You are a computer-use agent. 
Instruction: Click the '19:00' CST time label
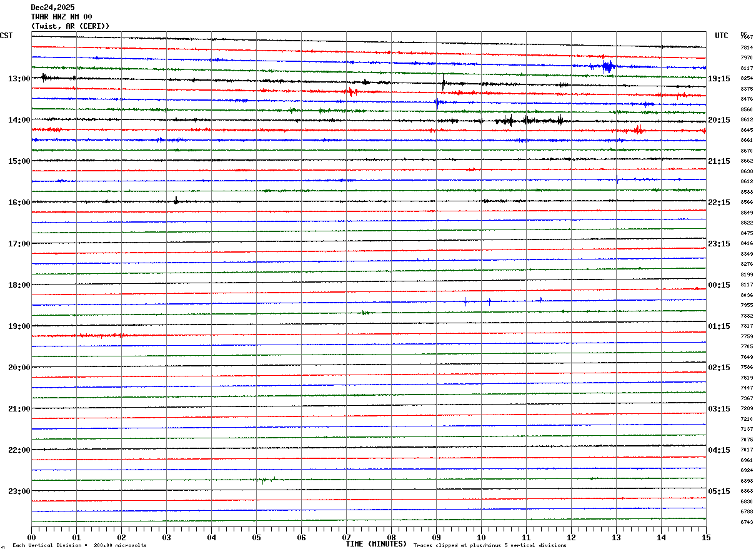pyautogui.click(x=19, y=326)
